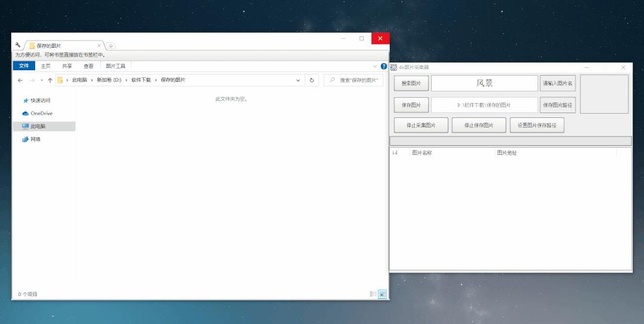Open a new tab beside 保存的图片 tab

tap(111, 46)
